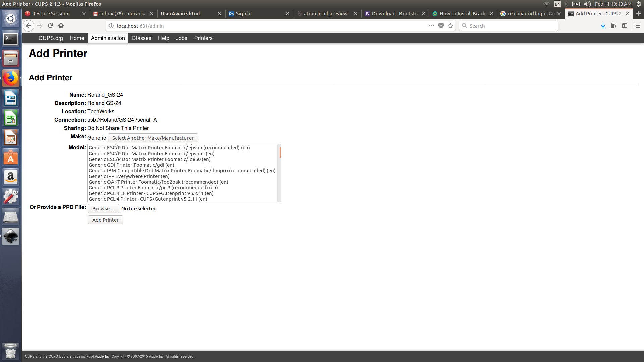Viewport: 644px width, 362px height.
Task: Open CUPS Help page
Action: pos(164,38)
